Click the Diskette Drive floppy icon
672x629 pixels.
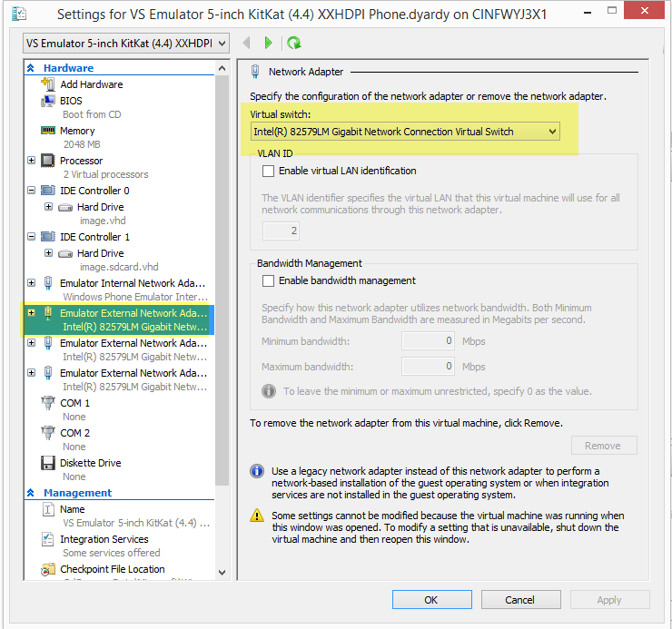[48, 463]
